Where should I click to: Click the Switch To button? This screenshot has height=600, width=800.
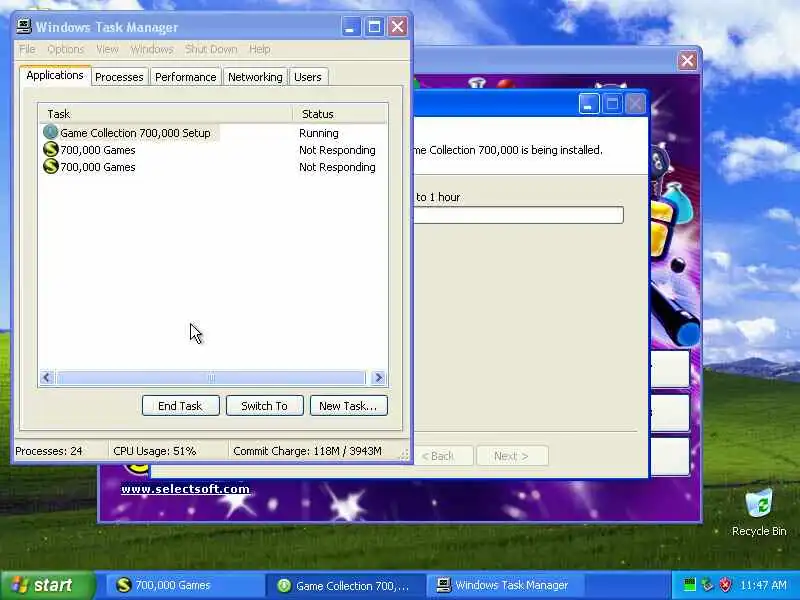(264, 406)
